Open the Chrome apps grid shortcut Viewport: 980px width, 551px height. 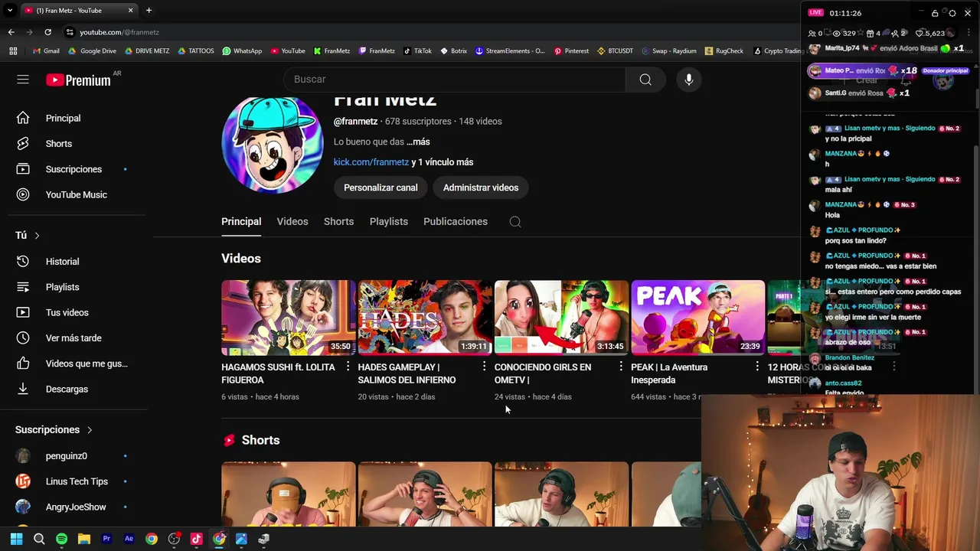(x=13, y=51)
